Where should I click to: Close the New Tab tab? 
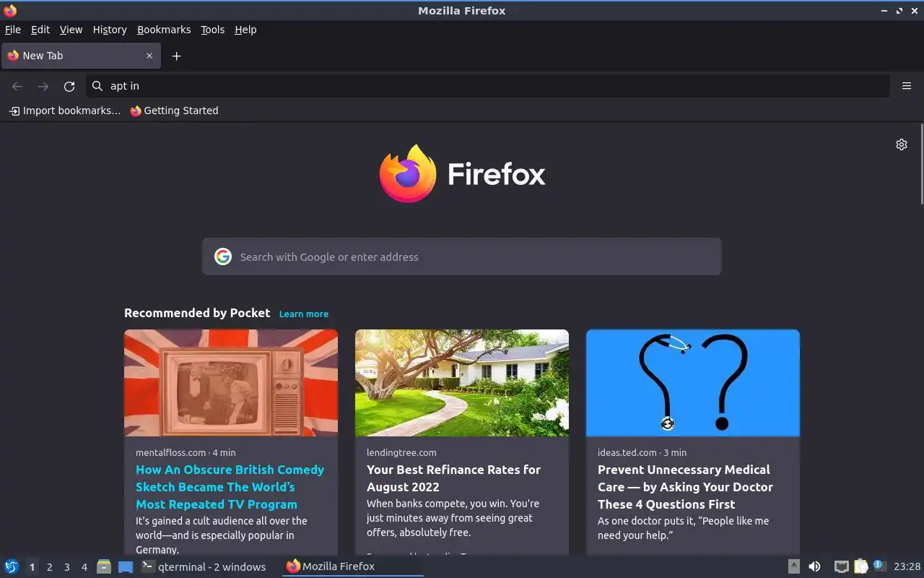point(149,56)
